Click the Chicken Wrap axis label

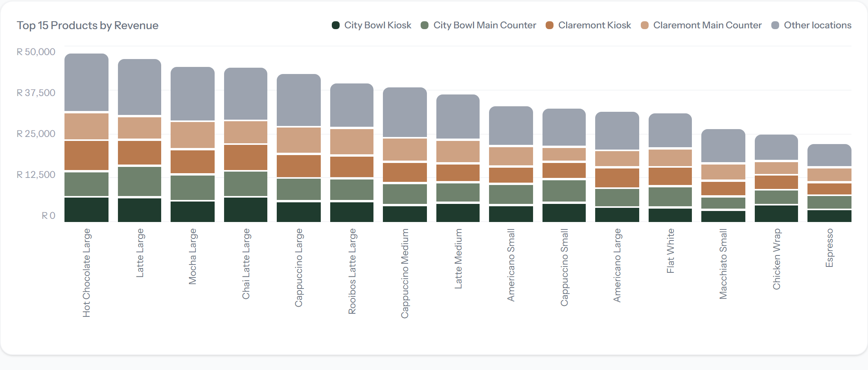776,259
